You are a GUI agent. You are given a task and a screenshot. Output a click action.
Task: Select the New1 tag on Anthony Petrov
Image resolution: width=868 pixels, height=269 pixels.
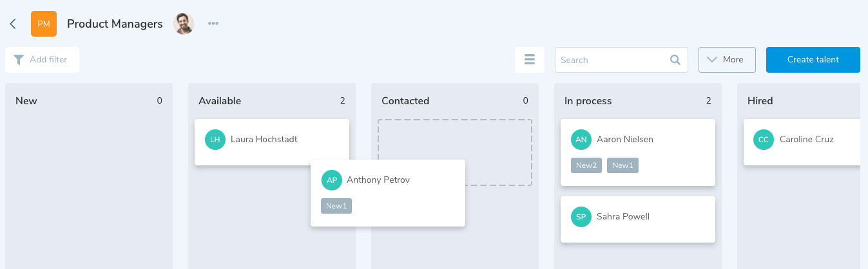pyautogui.click(x=336, y=206)
